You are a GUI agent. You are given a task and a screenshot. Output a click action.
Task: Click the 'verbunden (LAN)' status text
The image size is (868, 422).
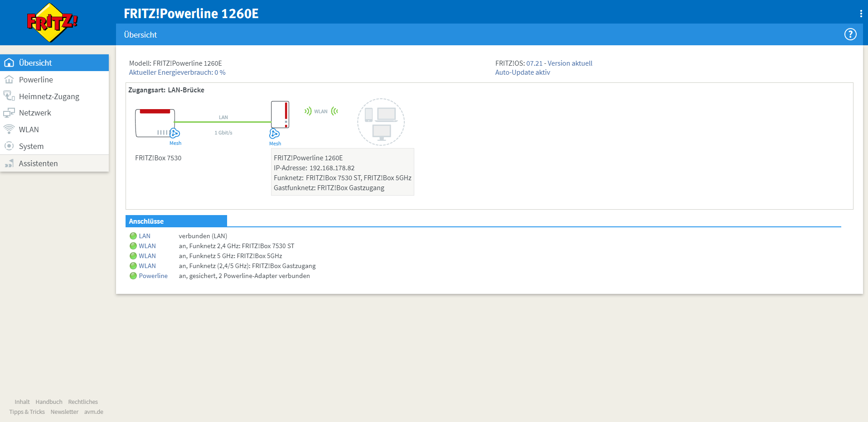coord(203,236)
